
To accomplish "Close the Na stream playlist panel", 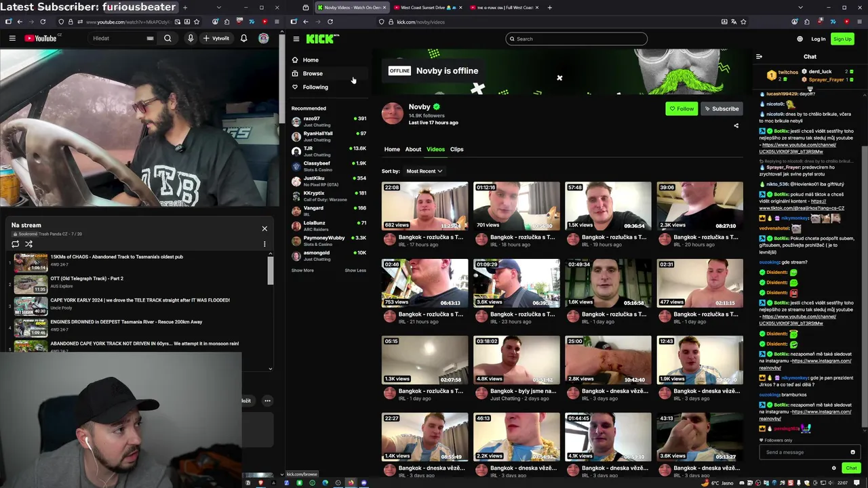I will [x=264, y=228].
